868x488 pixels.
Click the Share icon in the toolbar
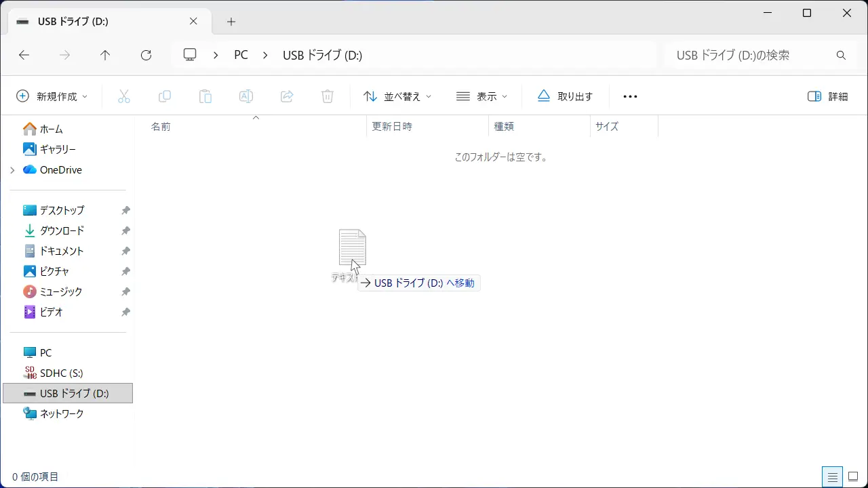tap(287, 96)
